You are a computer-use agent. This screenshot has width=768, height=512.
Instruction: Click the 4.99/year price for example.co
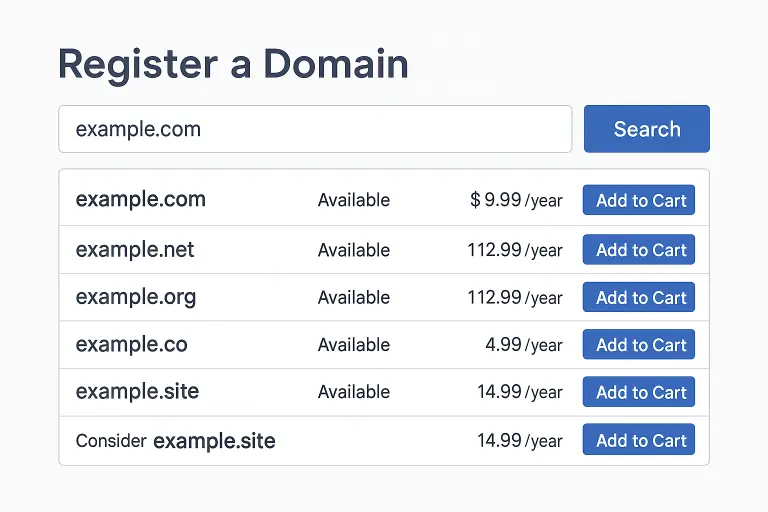tap(523, 345)
